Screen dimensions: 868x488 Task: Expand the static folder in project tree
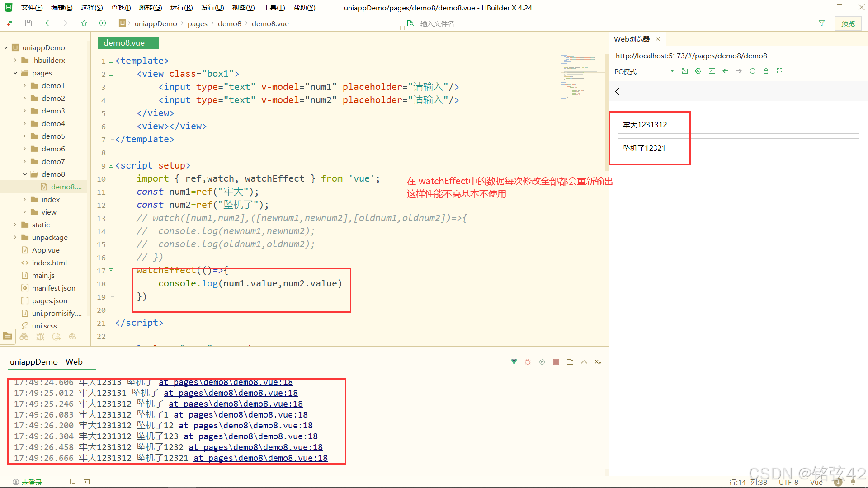15,225
